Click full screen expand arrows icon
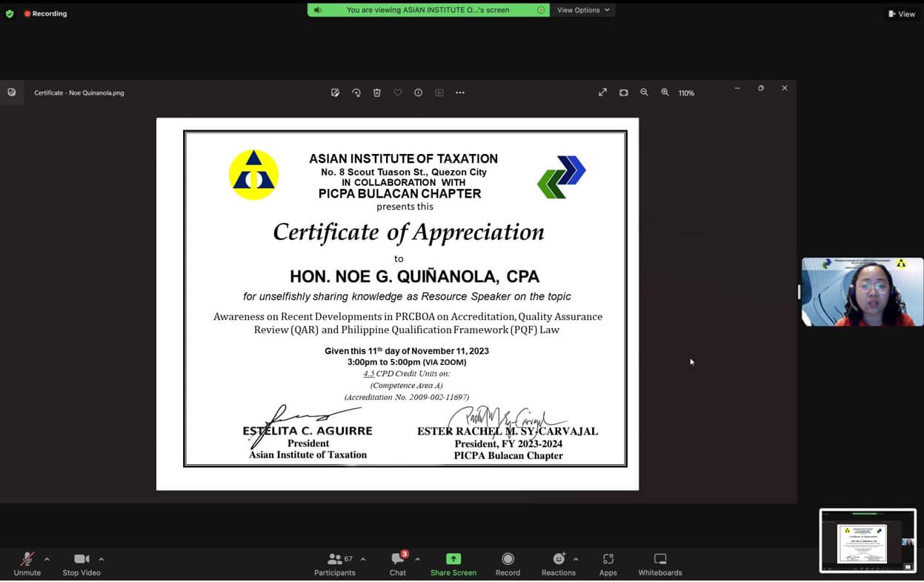The image size is (924, 582). [602, 93]
